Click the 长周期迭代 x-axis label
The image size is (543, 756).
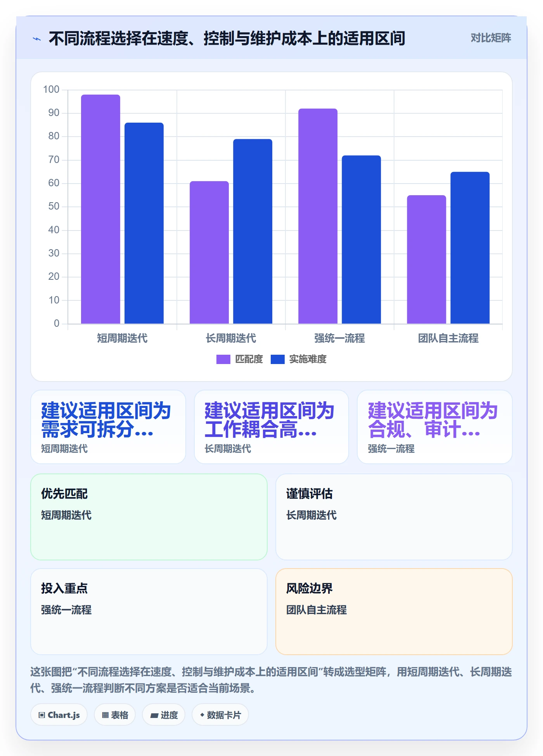(x=231, y=338)
